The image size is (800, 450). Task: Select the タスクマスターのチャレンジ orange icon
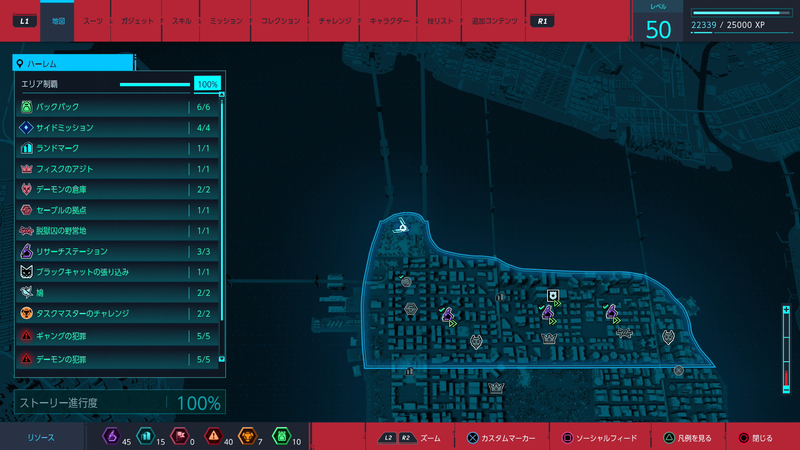tap(27, 313)
